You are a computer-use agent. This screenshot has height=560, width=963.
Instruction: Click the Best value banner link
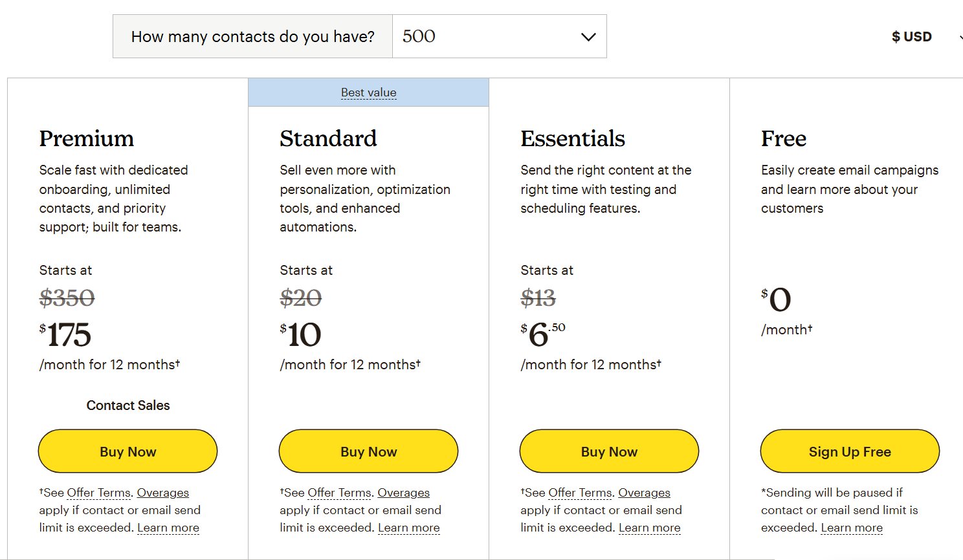(x=369, y=92)
